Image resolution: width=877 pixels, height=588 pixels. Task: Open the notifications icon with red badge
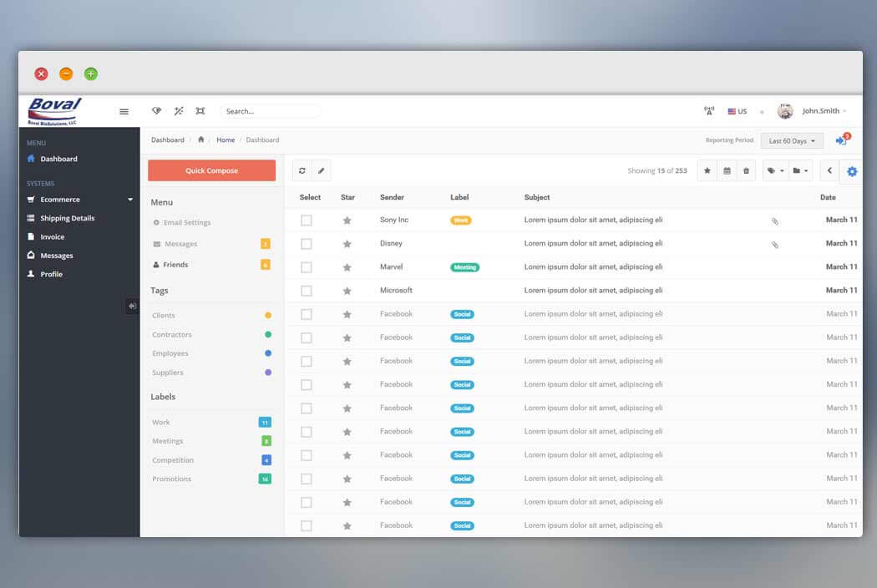pyautogui.click(x=843, y=139)
